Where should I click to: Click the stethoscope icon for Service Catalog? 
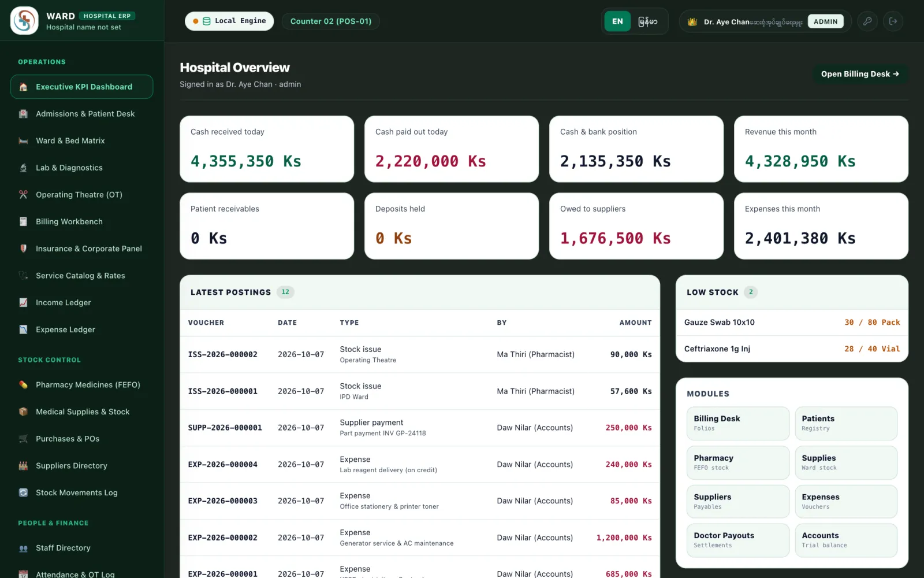coord(23,276)
